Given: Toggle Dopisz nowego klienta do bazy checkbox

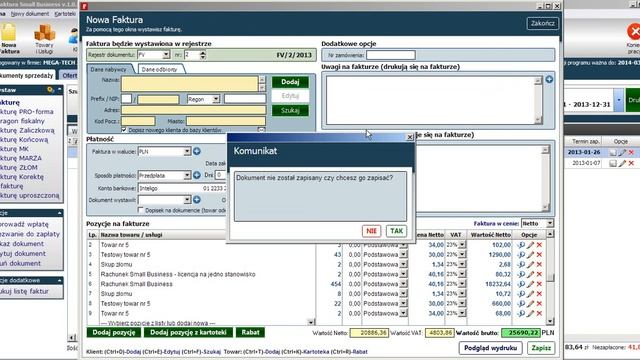Looking at the screenshot, I should pos(124,130).
